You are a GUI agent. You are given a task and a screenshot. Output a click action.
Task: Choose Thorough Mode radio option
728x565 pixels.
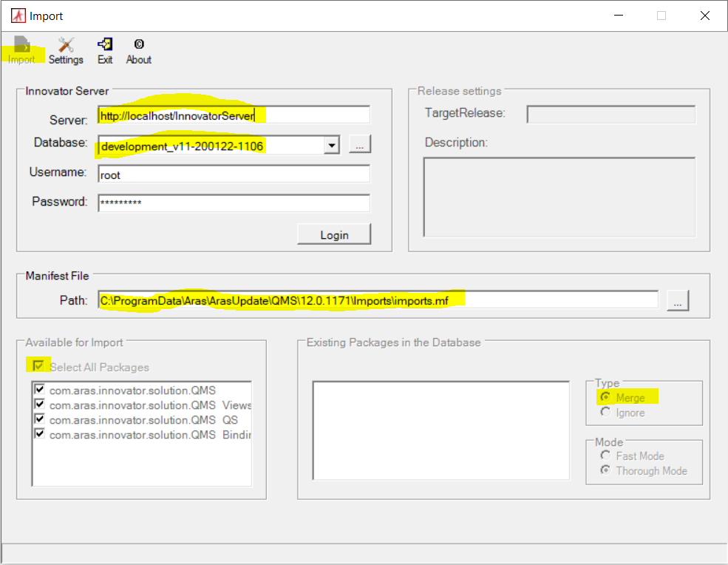pyautogui.click(x=606, y=471)
